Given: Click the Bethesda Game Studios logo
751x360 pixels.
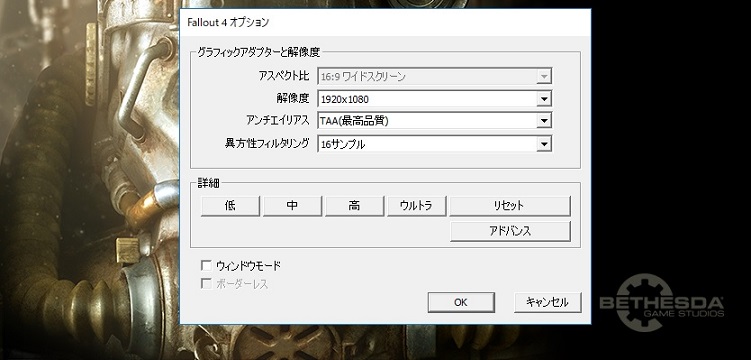Looking at the screenshot, I should coord(662,303).
